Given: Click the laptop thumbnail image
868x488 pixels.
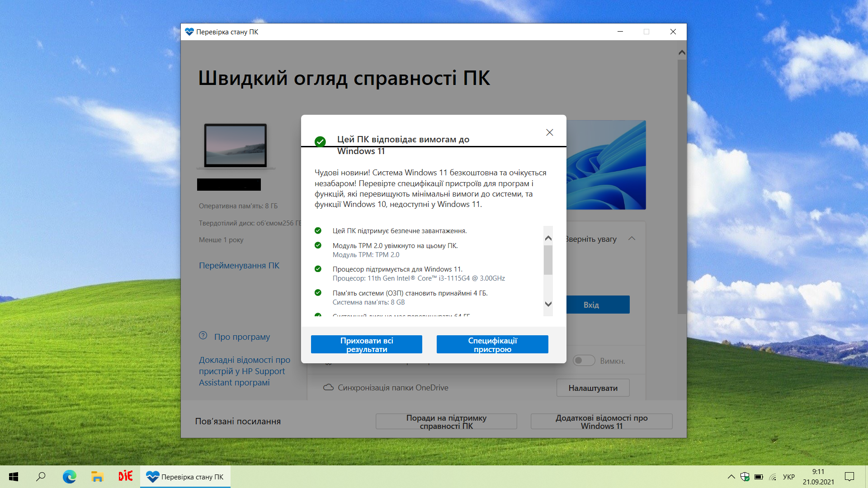Looking at the screenshot, I should (236, 146).
